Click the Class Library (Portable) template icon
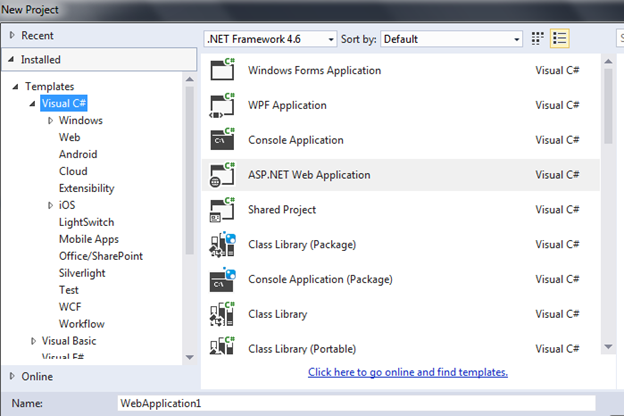 222,346
